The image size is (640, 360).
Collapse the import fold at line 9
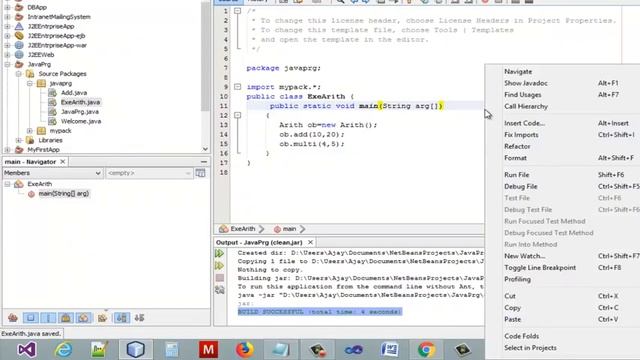237,87
